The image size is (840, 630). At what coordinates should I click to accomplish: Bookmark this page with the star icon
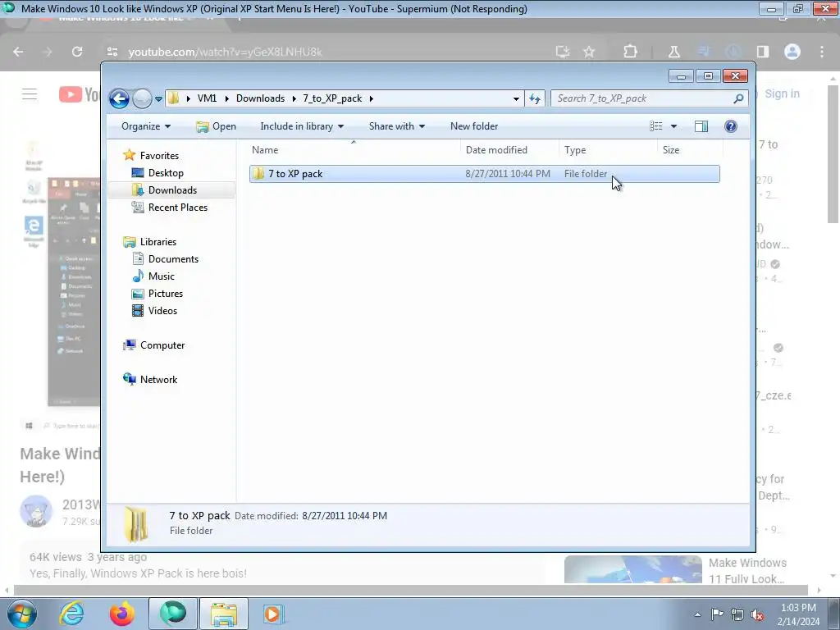click(x=589, y=52)
